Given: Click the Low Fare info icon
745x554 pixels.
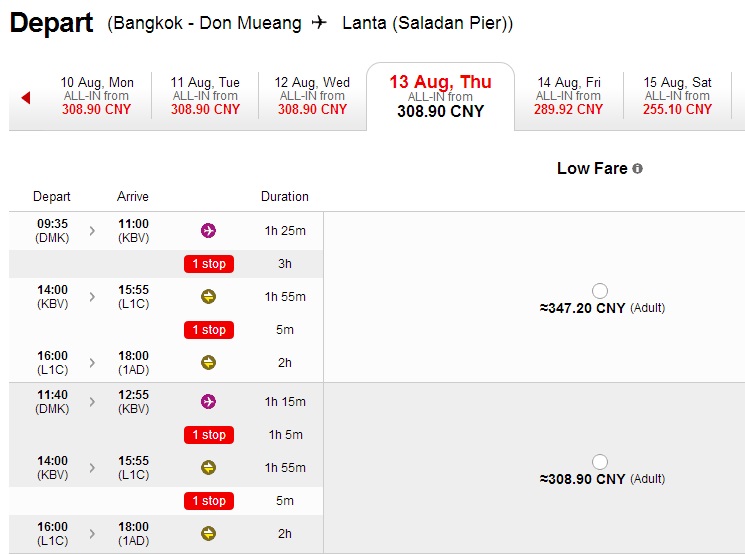Looking at the screenshot, I should pyautogui.click(x=638, y=169).
